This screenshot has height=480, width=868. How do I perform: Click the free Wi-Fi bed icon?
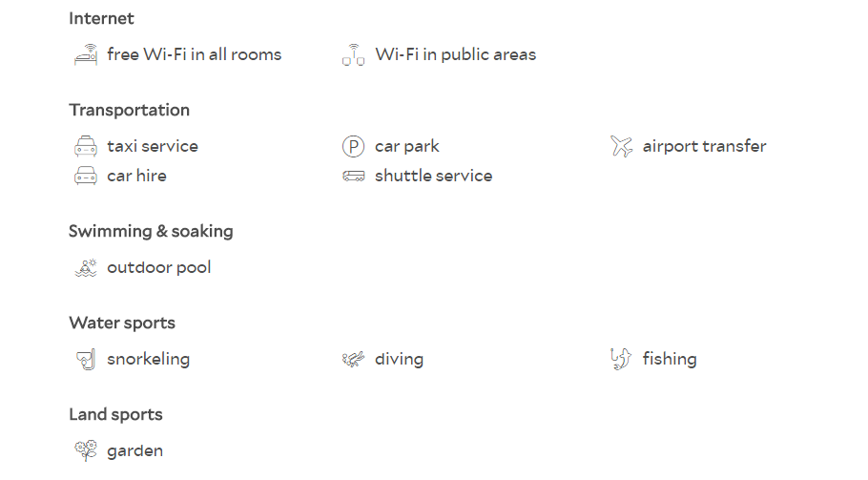click(x=86, y=54)
